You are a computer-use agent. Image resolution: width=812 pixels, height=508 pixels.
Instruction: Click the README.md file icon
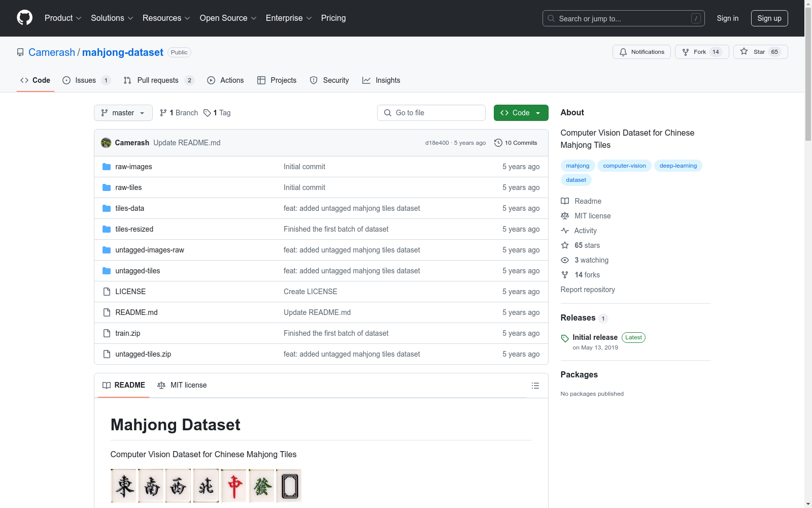pos(107,312)
